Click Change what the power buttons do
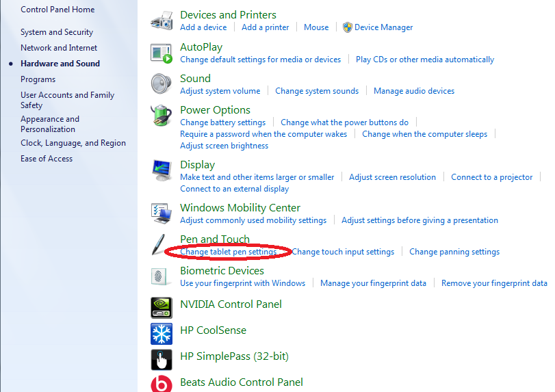Screen dimensions: 555x392 tap(344, 122)
